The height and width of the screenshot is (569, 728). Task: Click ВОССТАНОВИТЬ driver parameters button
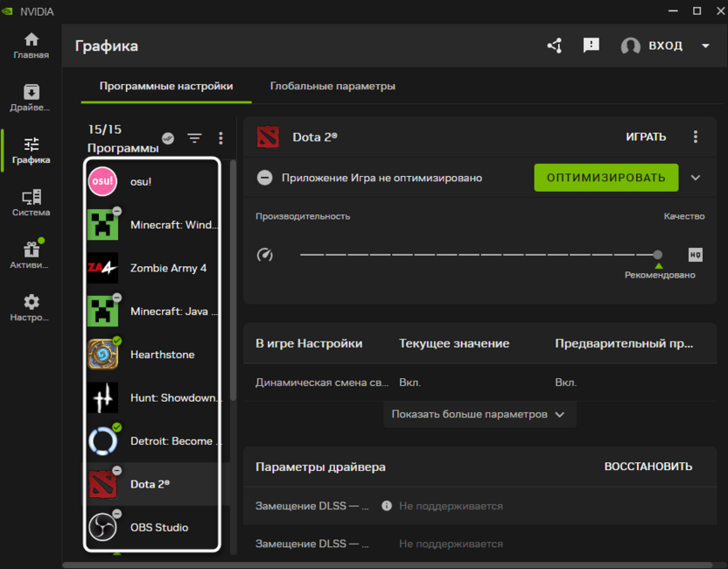pyautogui.click(x=648, y=467)
